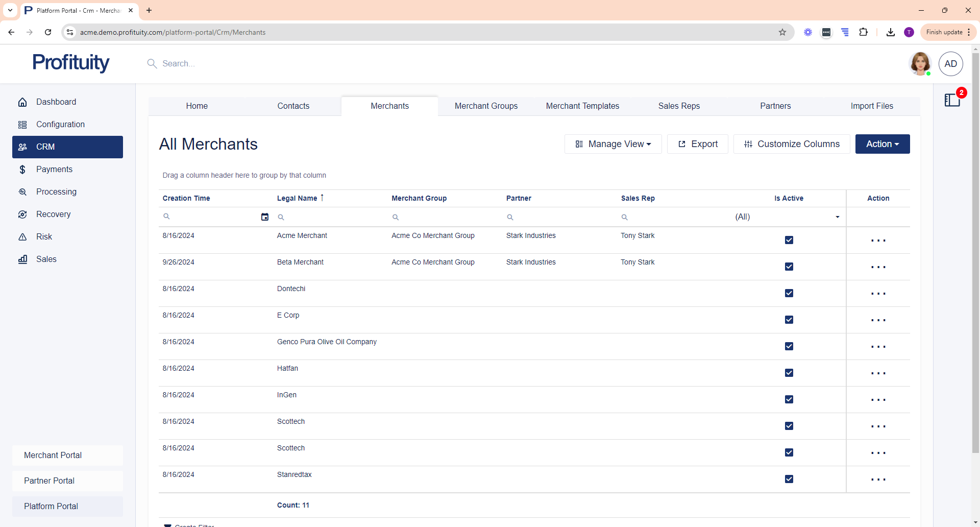Click the Legal Name filter input field
Viewport: 980px width, 527px height.
[x=332, y=217]
